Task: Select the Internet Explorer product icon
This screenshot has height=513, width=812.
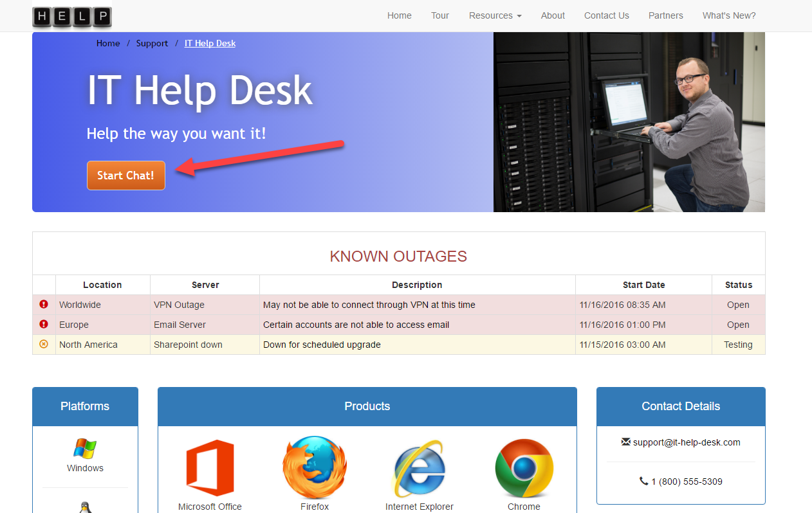Action: click(x=419, y=469)
